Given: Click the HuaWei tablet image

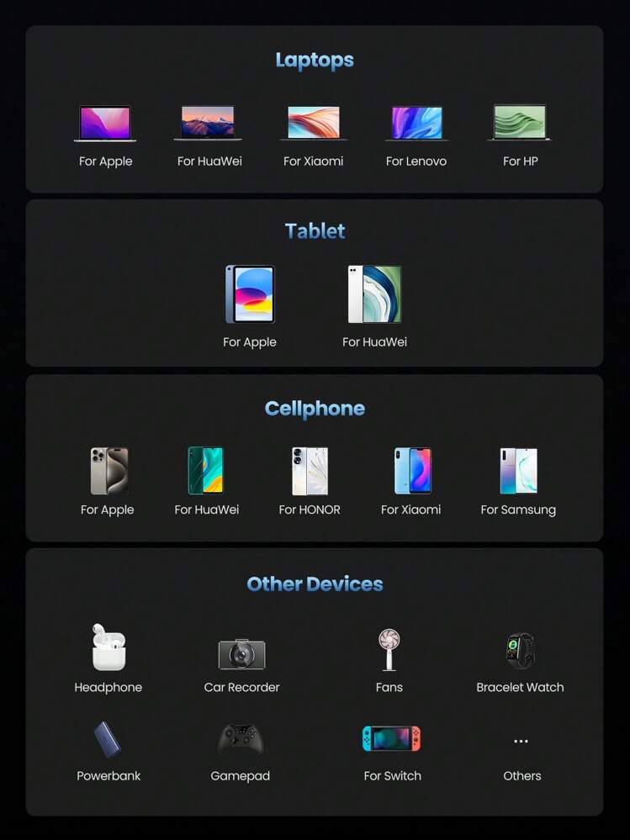Looking at the screenshot, I should point(374,294).
